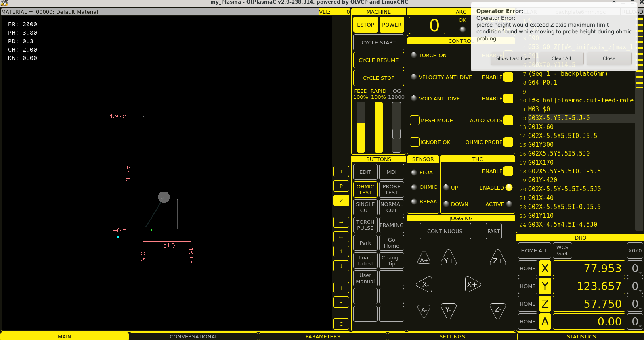Select the T view button
The height and width of the screenshot is (340, 644).
(x=341, y=171)
